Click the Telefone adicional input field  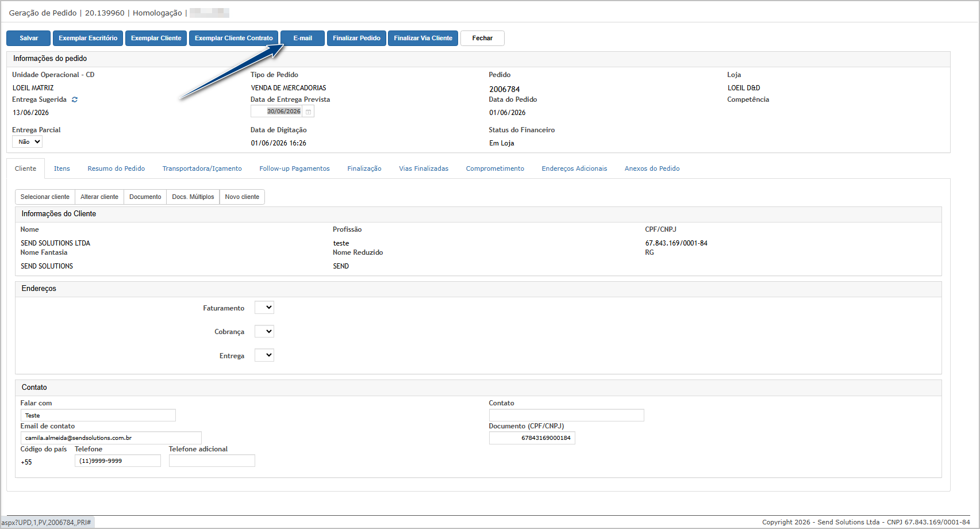pyautogui.click(x=212, y=461)
